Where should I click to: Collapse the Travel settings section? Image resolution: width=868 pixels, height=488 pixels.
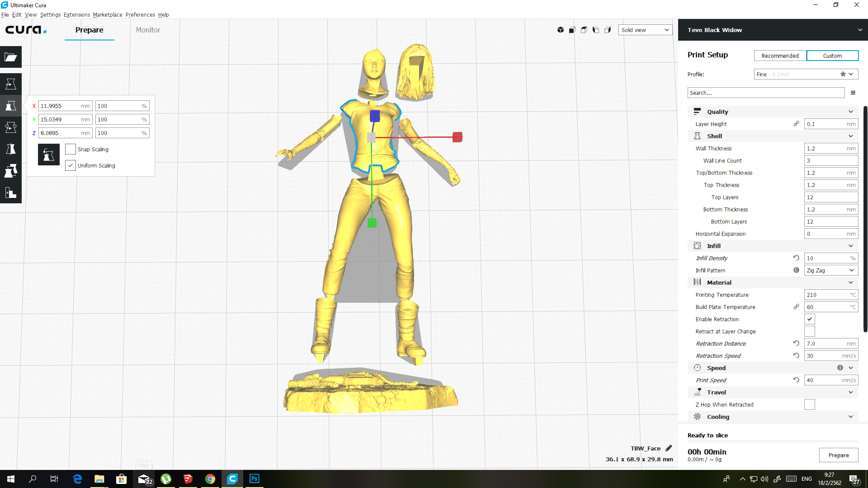(x=773, y=392)
